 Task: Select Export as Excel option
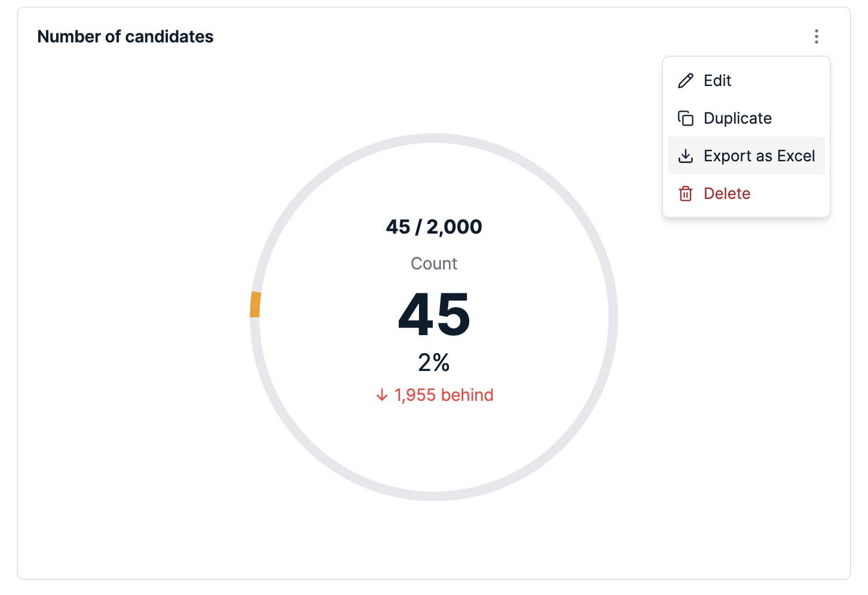[x=746, y=156]
